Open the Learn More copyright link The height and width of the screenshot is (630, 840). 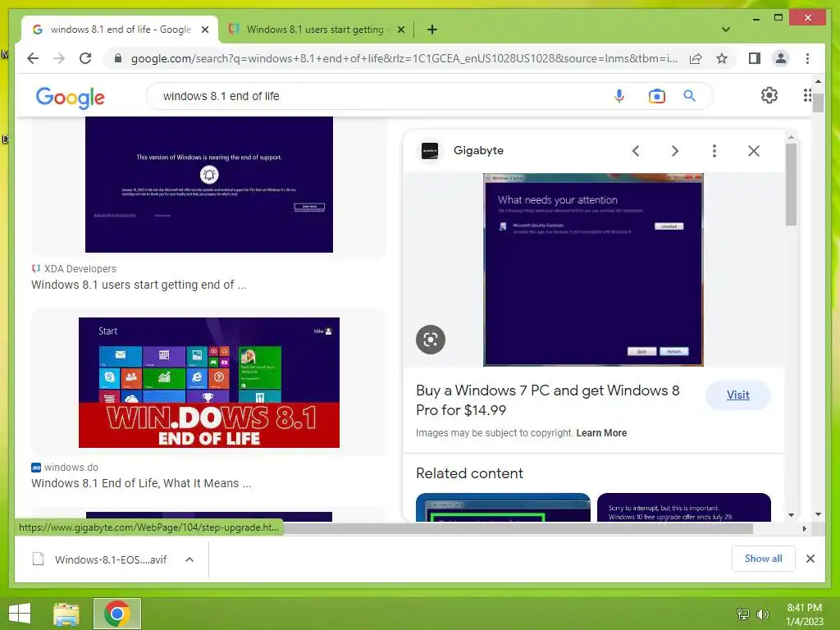coord(601,433)
